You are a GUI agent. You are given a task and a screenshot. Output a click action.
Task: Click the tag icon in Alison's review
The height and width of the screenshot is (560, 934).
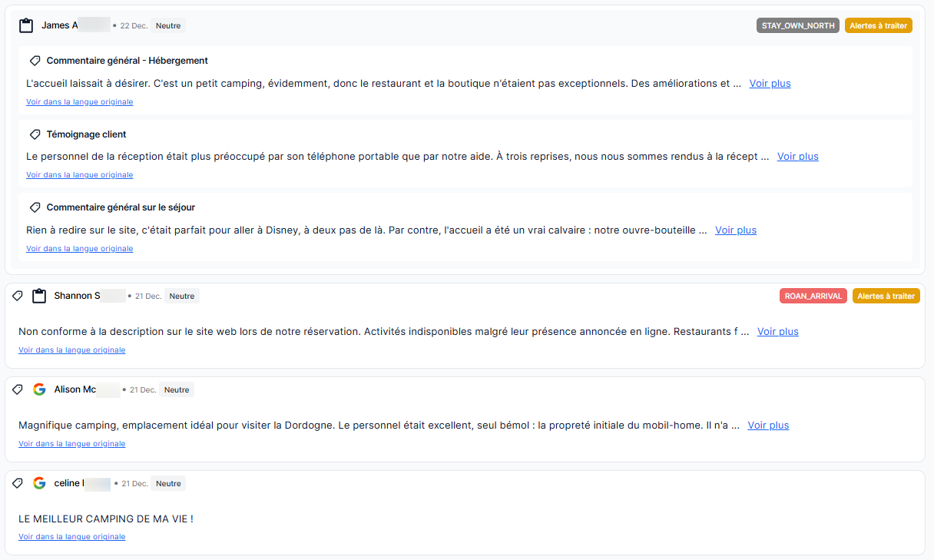tap(18, 389)
